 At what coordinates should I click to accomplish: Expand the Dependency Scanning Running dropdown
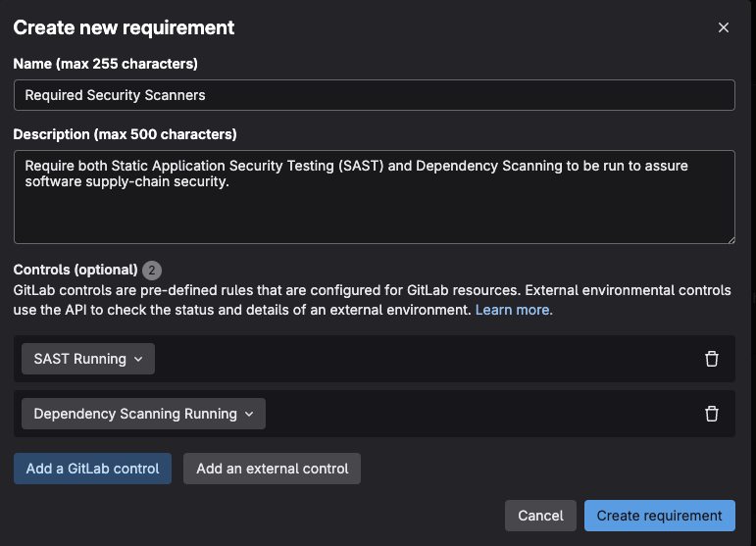point(143,414)
